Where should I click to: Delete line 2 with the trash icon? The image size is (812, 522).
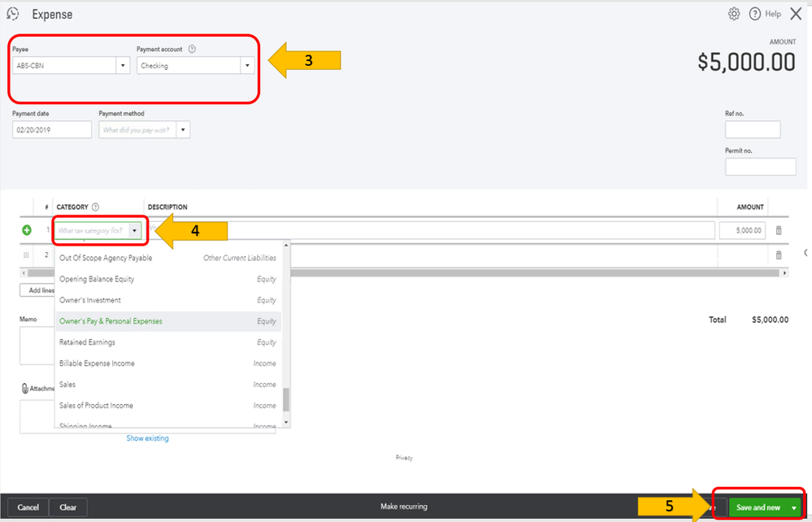779,254
